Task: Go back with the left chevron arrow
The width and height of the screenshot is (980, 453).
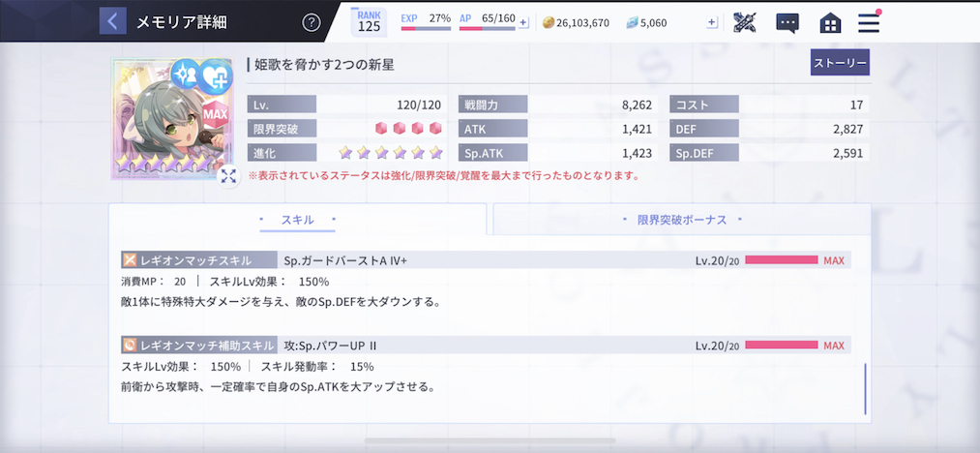Action: [x=112, y=21]
